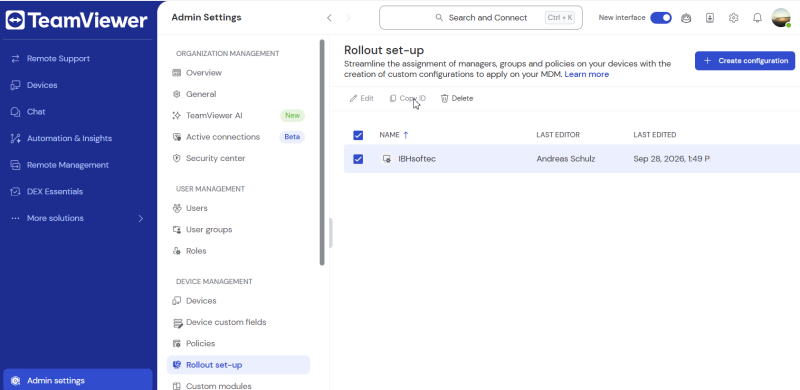
Task: Open Overview in Organization Management
Action: [x=204, y=73]
